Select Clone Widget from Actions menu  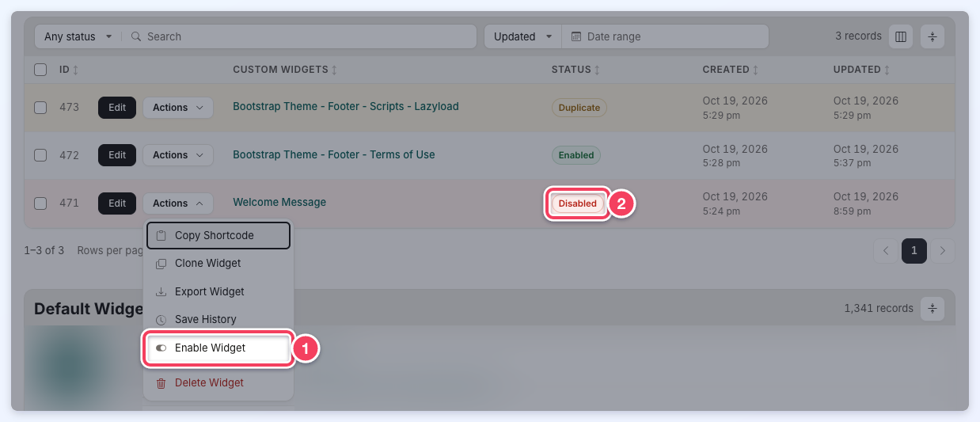[218, 263]
